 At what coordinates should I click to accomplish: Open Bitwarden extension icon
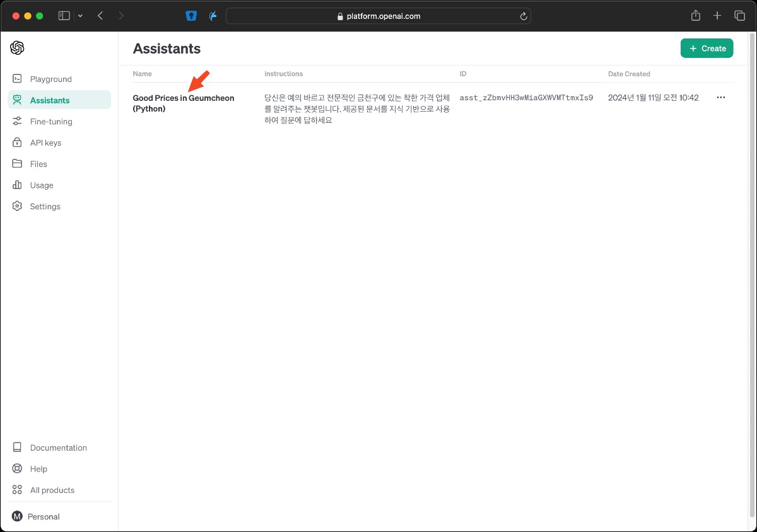tap(191, 16)
